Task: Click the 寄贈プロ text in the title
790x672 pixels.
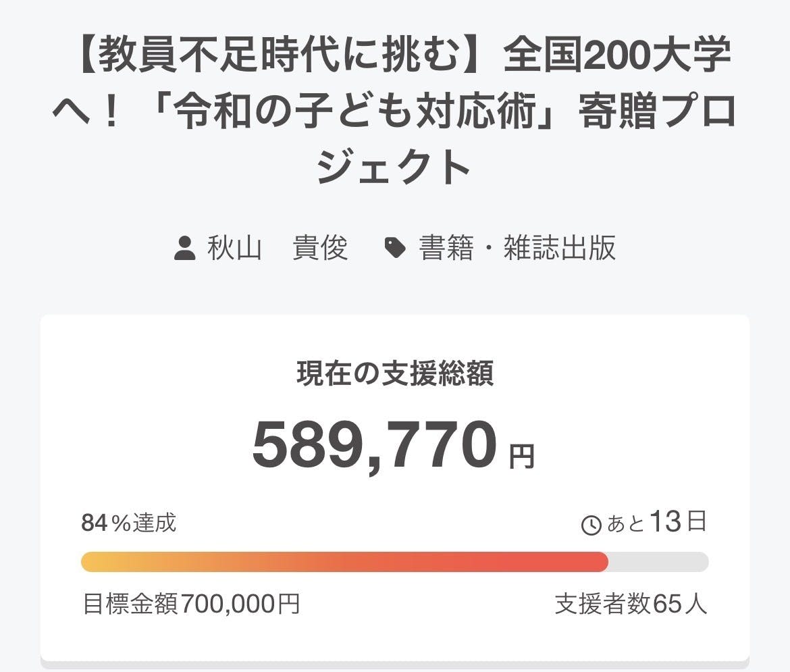Action: [x=657, y=113]
